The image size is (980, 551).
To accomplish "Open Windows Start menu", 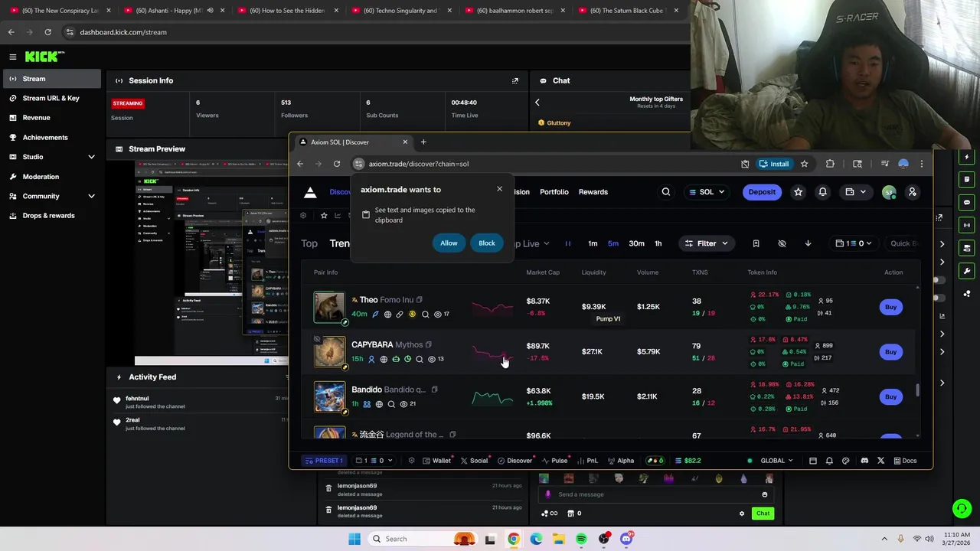I will click(354, 539).
